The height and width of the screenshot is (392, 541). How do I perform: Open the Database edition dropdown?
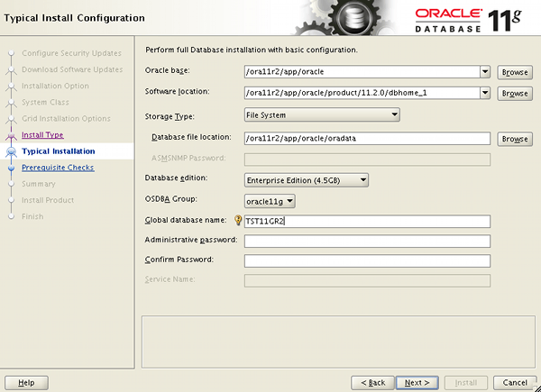(x=306, y=180)
